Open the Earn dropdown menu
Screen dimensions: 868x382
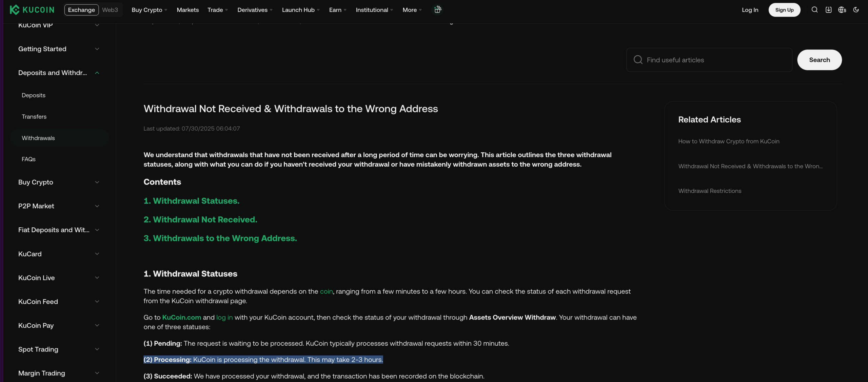click(x=338, y=10)
